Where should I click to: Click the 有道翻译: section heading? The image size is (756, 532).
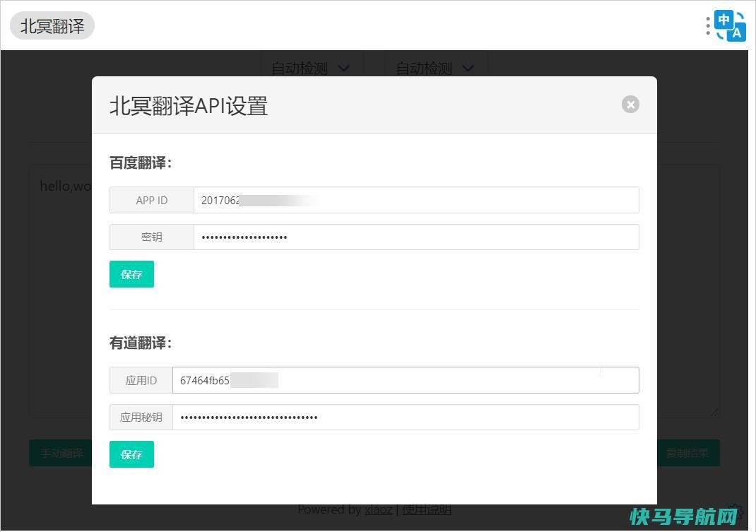[141, 343]
